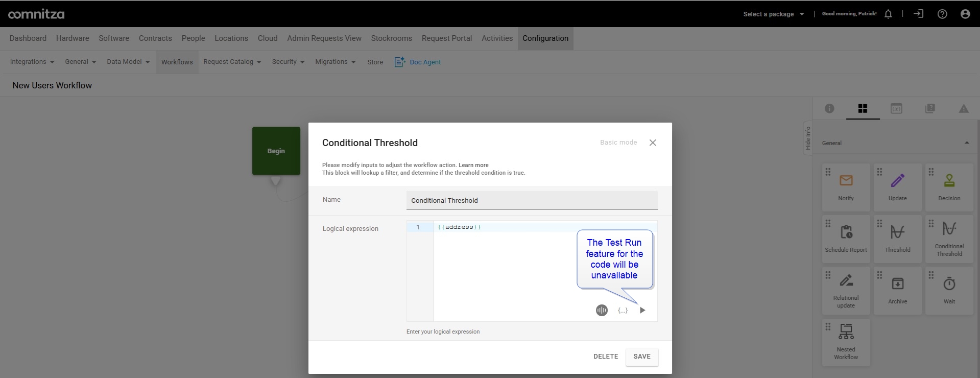Expand the Select a package dropdown
Screen dimensions: 980x378
(x=774, y=14)
